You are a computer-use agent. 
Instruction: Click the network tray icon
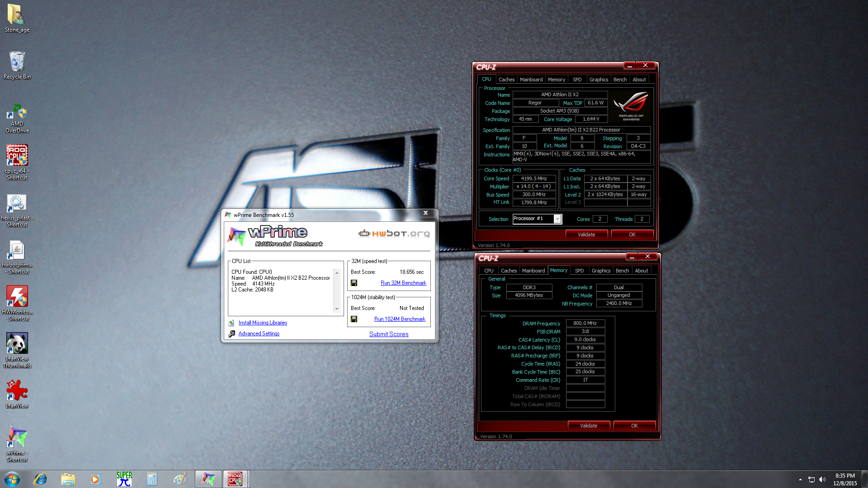coord(811,479)
